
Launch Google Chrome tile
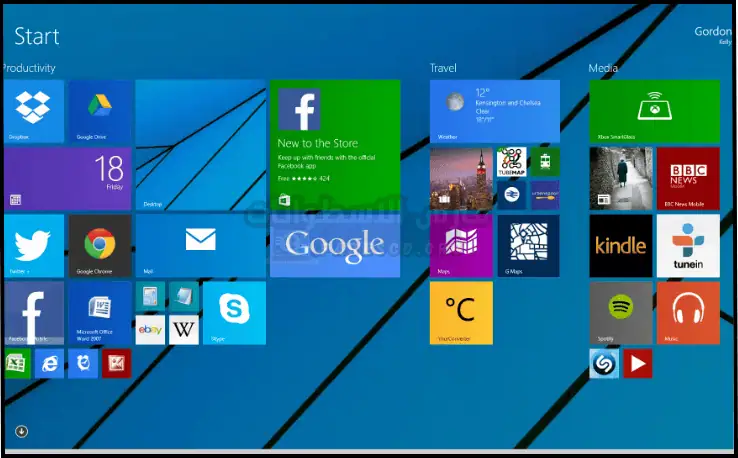click(x=99, y=245)
